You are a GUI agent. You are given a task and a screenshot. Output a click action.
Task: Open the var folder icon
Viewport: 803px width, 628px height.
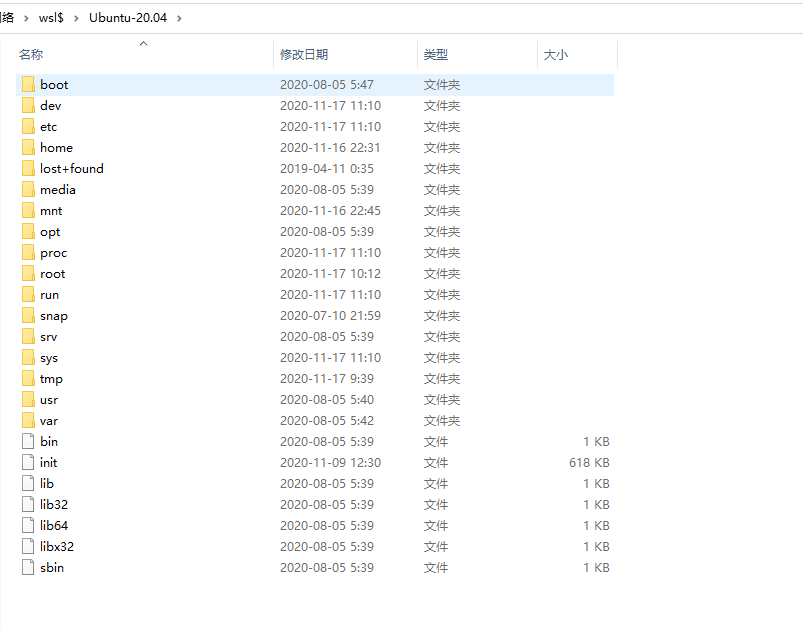click(27, 420)
